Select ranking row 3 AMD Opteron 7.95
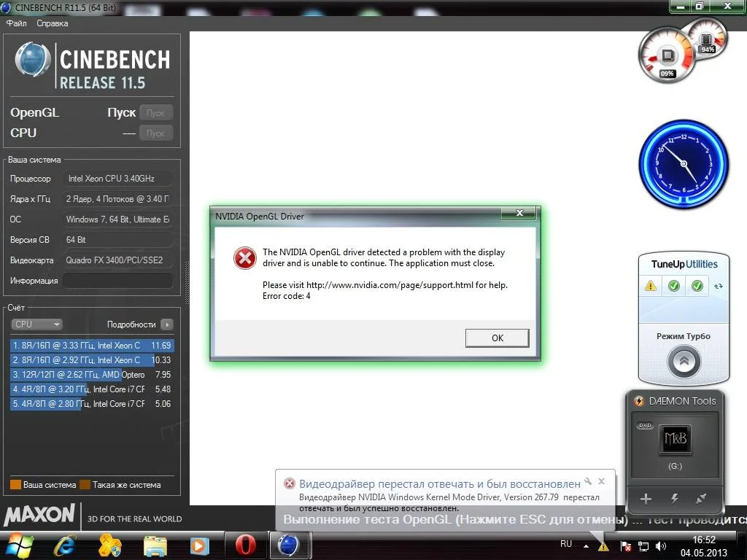 (91, 375)
